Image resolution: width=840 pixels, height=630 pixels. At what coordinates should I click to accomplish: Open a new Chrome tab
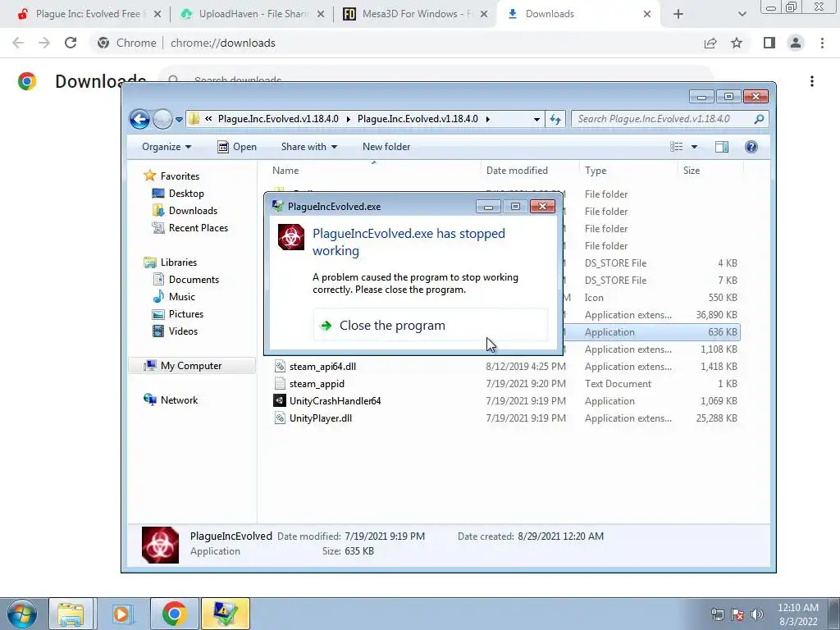[x=678, y=14]
